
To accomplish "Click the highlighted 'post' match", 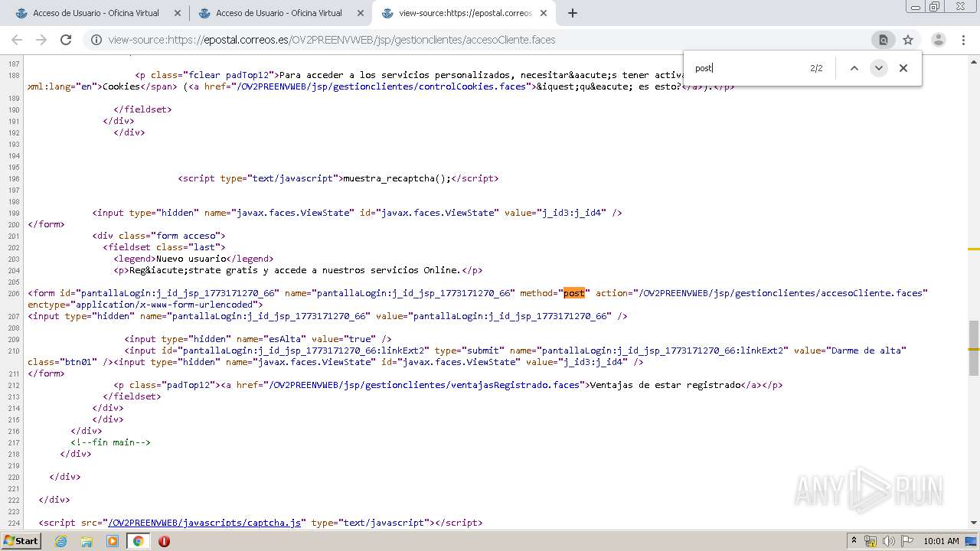I will tap(574, 293).
